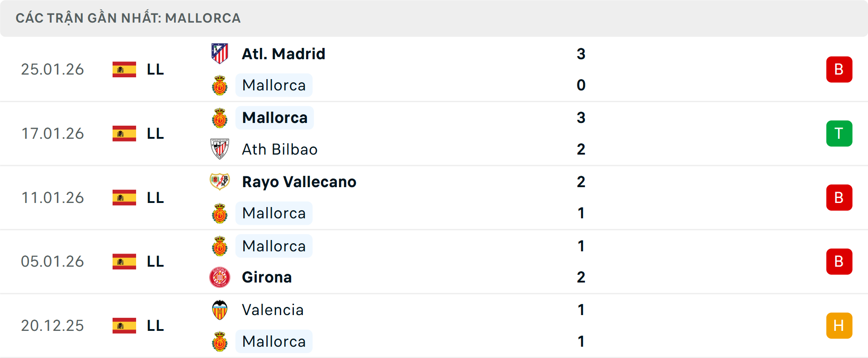Click the orange H draw badge
Screen dimensions: 868x358
[x=839, y=325]
